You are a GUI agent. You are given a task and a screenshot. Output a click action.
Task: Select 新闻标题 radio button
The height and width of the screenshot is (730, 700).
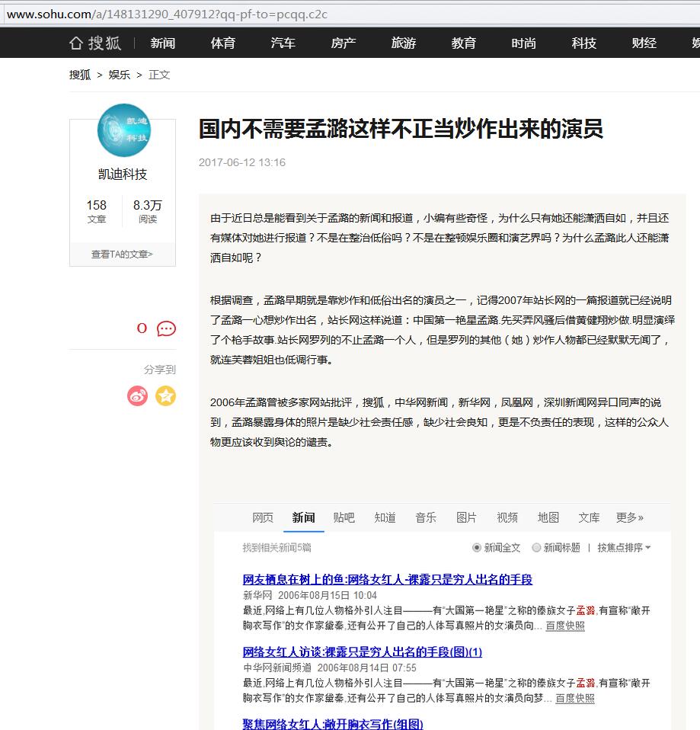[x=536, y=547]
